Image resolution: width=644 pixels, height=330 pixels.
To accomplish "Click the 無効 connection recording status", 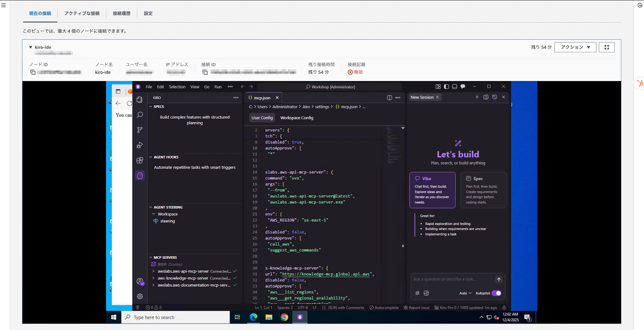I will click(x=356, y=72).
